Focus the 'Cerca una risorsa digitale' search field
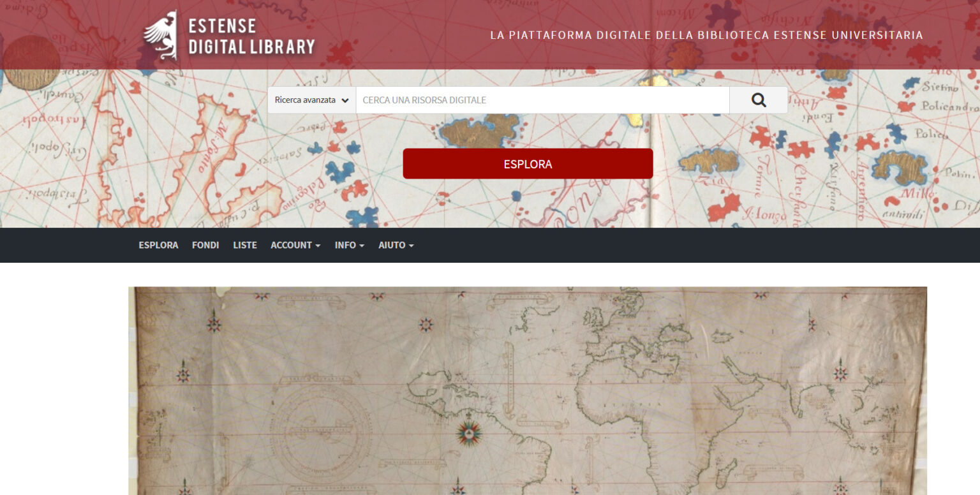Screen dimensions: 980x495 [543, 100]
